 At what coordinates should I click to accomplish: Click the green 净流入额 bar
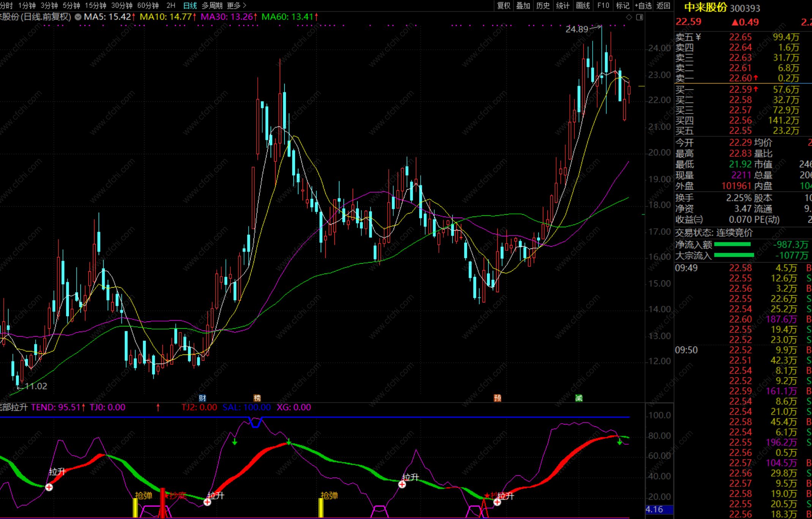click(x=732, y=245)
